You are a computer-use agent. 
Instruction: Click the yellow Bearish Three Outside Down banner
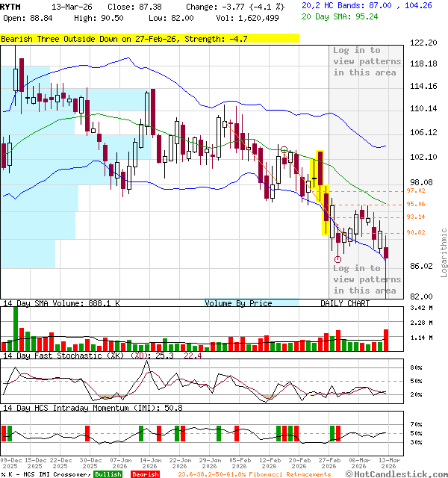tap(149, 38)
